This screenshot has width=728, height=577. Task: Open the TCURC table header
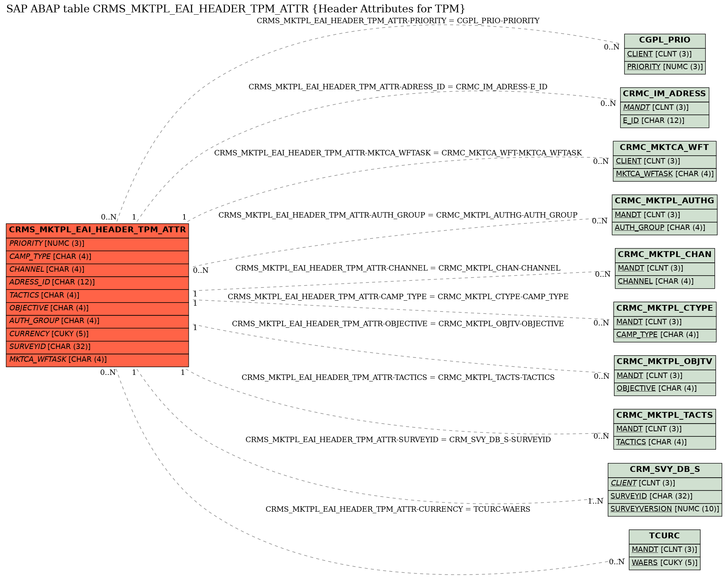pyautogui.click(x=665, y=536)
